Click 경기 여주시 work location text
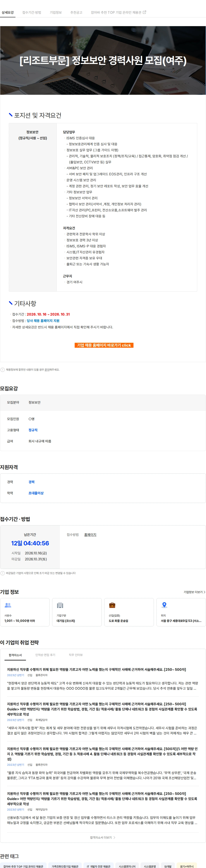Image resolution: width=206 pixels, height=868 pixels. pyautogui.click(x=74, y=282)
